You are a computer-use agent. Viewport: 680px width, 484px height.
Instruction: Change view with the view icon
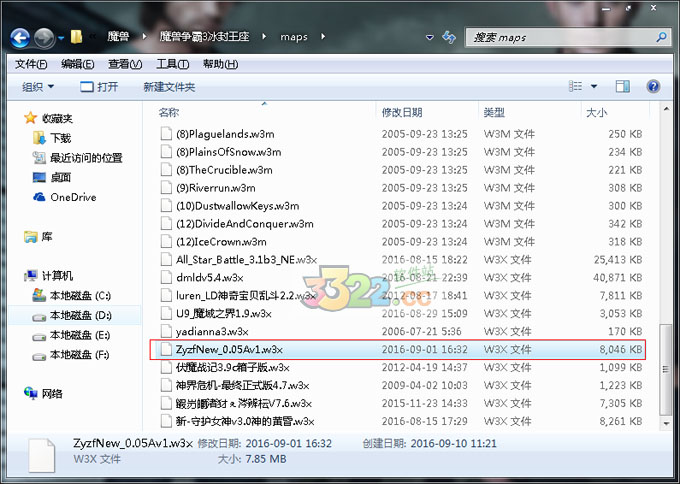[x=575, y=86]
